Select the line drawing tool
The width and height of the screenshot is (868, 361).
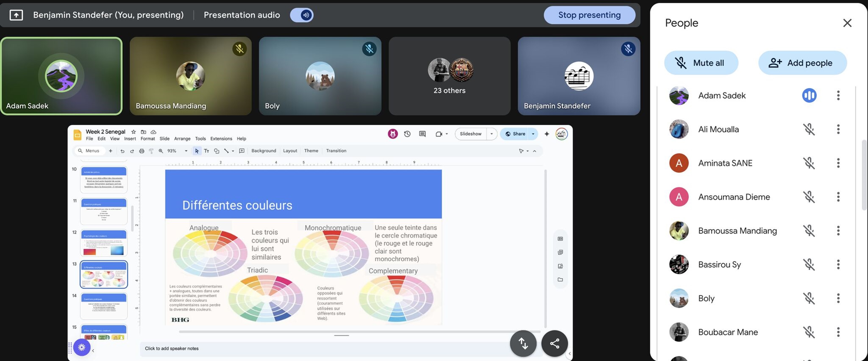[226, 151]
